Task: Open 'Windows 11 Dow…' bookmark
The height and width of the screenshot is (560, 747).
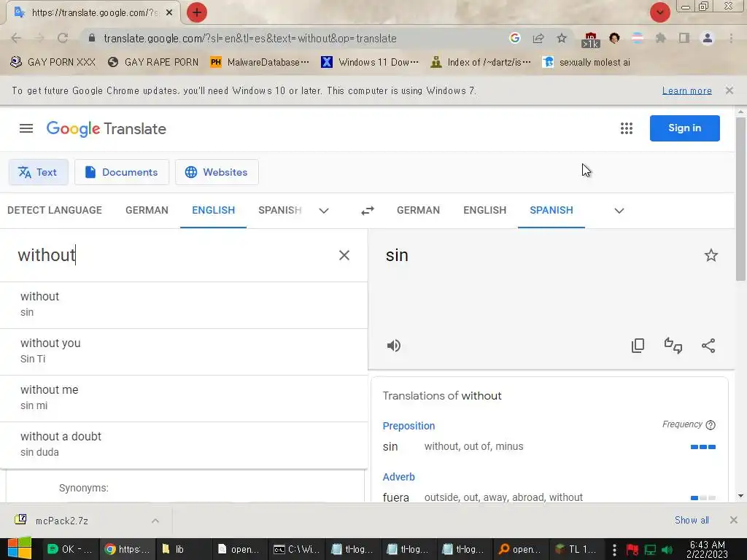Action: pos(370,63)
